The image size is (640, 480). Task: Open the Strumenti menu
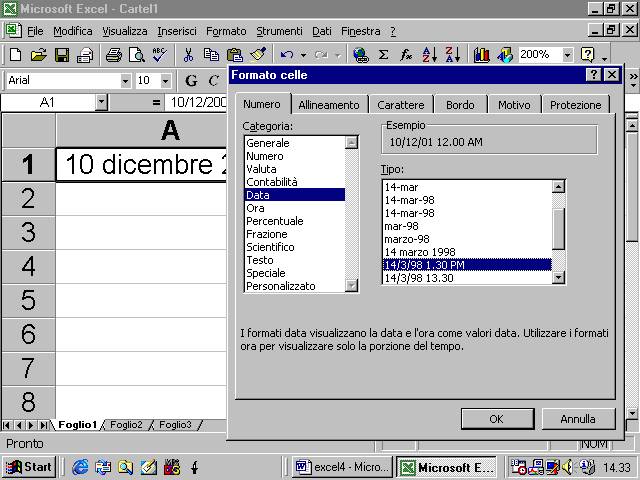click(x=280, y=31)
